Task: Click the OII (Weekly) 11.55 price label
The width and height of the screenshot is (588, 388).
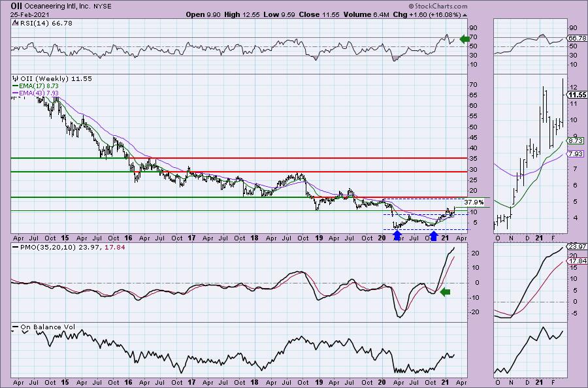Action: (56, 79)
